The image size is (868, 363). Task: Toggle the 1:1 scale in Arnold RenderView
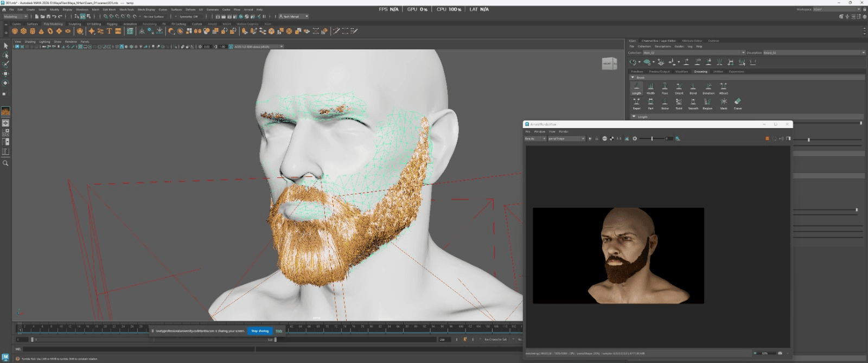618,139
